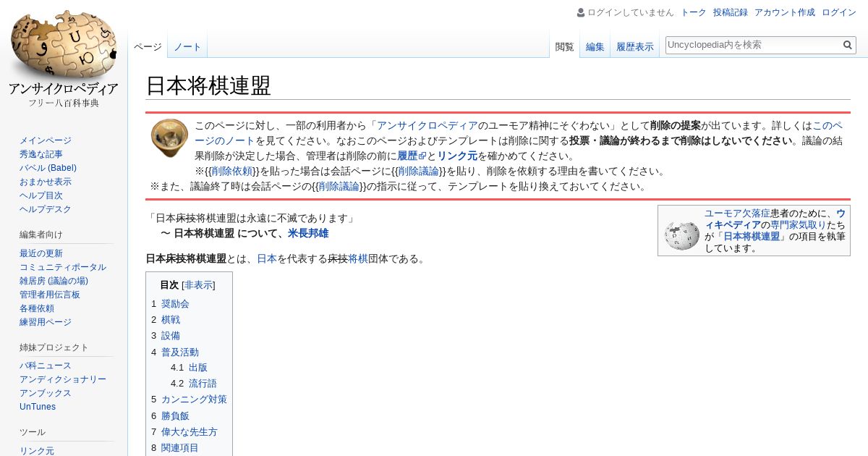
Task: Open アンディクショナリー sister project
Action: coord(63,379)
